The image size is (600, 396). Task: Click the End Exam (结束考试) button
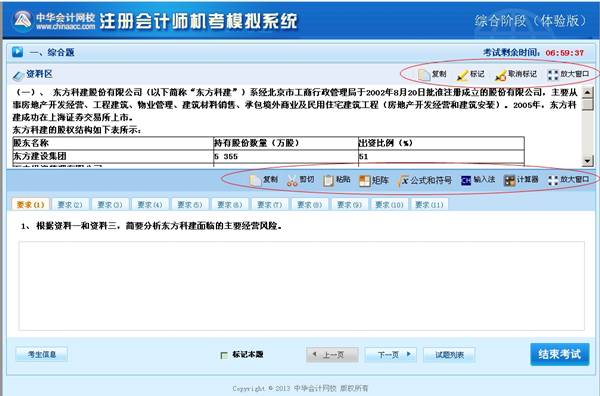click(559, 354)
